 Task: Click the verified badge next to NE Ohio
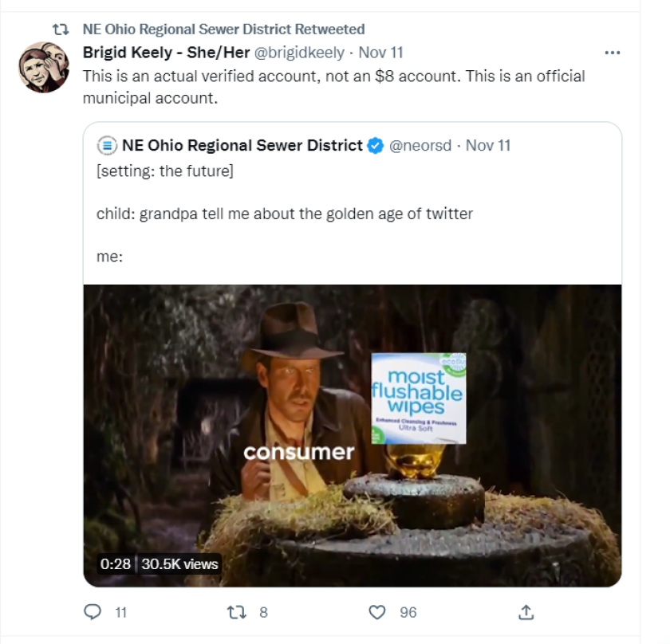click(374, 144)
